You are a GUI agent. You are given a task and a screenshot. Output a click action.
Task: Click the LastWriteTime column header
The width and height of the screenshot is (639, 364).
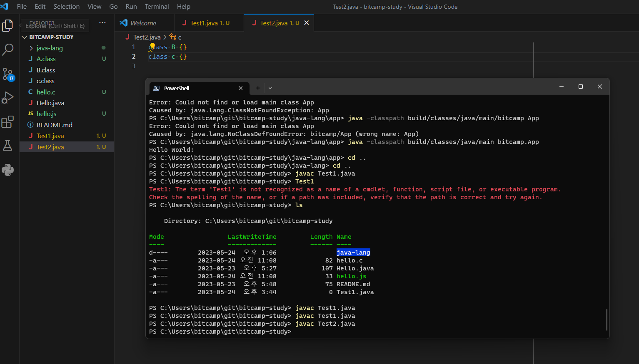(252, 237)
